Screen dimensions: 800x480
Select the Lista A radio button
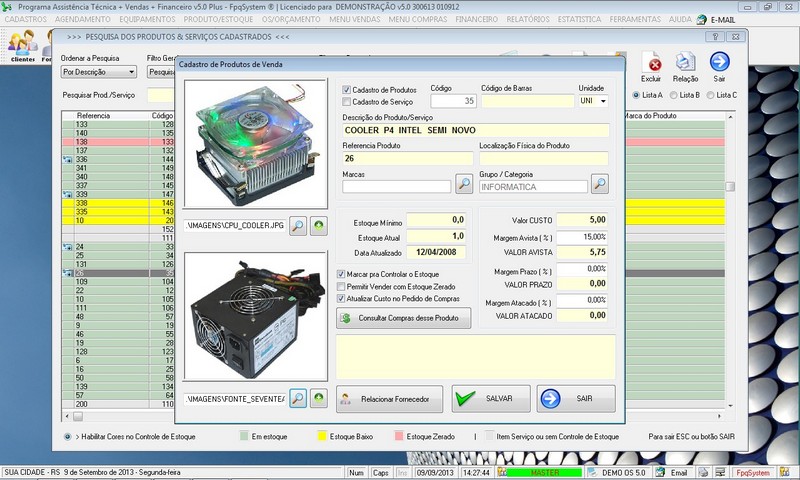pos(636,95)
